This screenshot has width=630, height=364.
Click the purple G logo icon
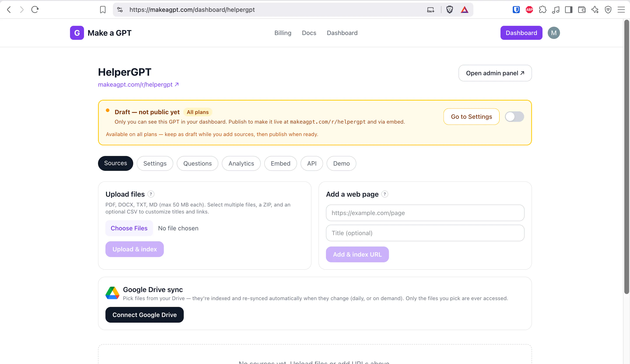(77, 33)
